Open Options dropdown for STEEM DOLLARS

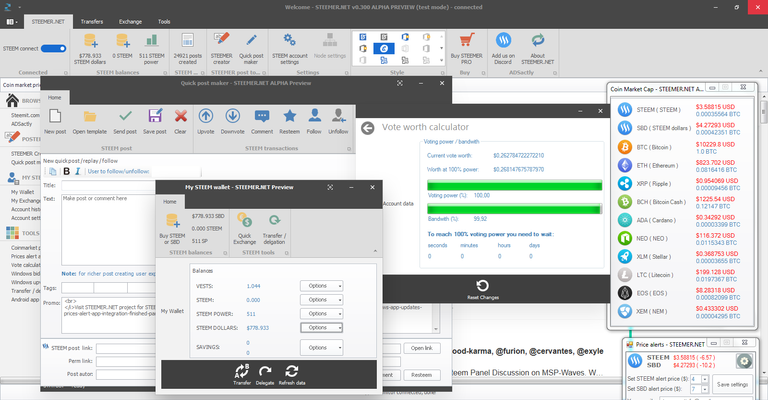tap(321, 328)
